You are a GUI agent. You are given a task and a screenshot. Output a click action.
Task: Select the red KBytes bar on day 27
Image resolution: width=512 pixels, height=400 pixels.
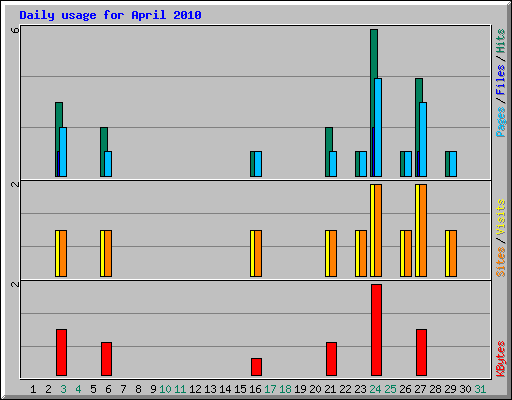pos(421,353)
